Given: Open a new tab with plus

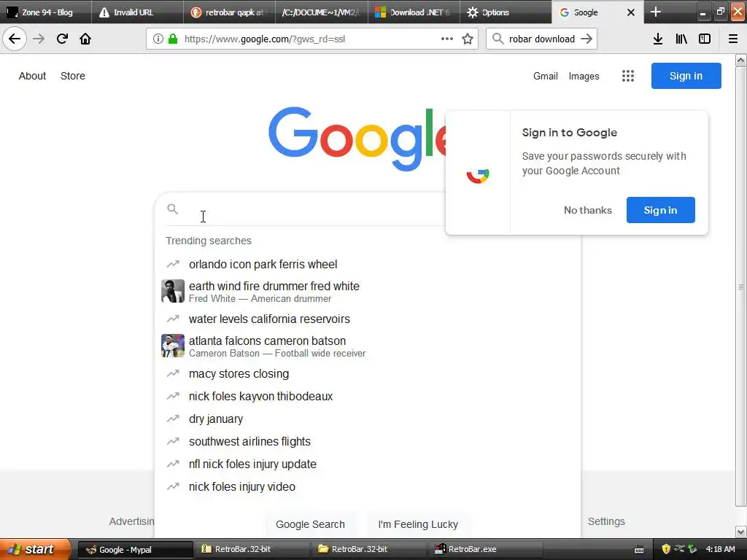Looking at the screenshot, I should [656, 12].
